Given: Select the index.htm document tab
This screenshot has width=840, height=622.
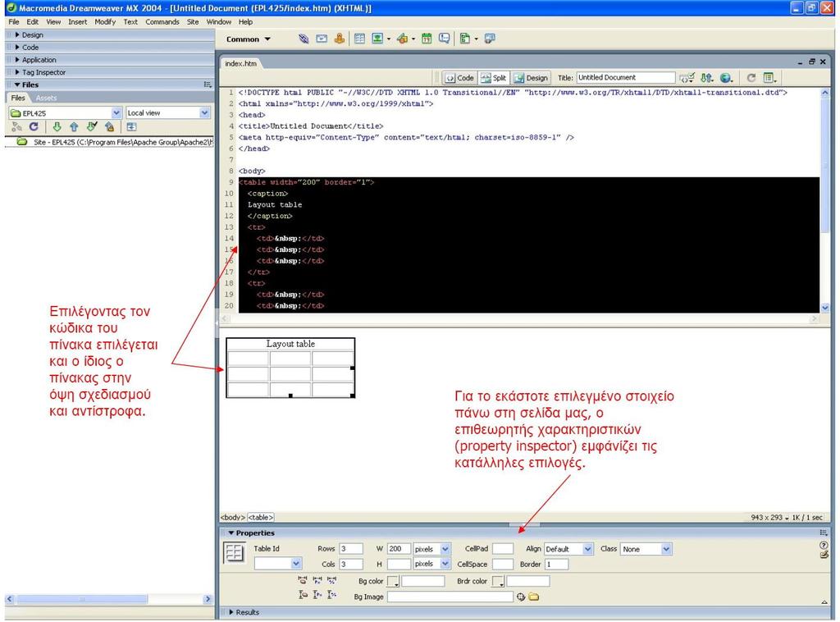Looking at the screenshot, I should point(240,63).
